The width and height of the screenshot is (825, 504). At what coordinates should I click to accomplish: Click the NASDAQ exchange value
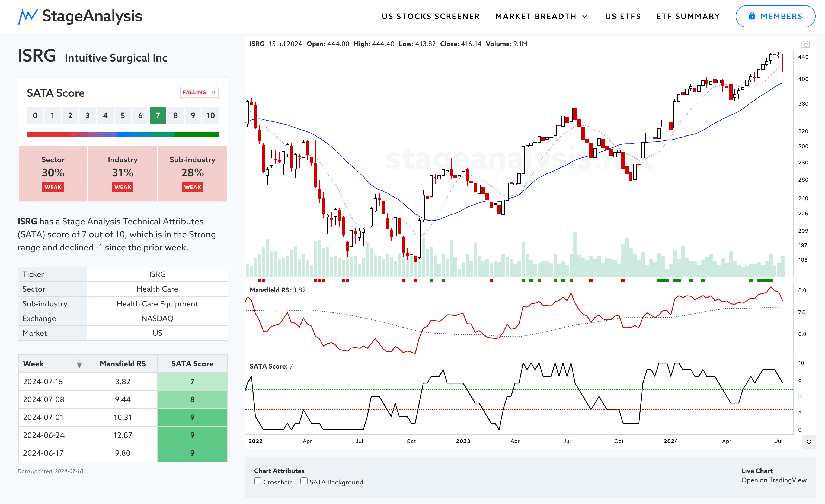[157, 318]
